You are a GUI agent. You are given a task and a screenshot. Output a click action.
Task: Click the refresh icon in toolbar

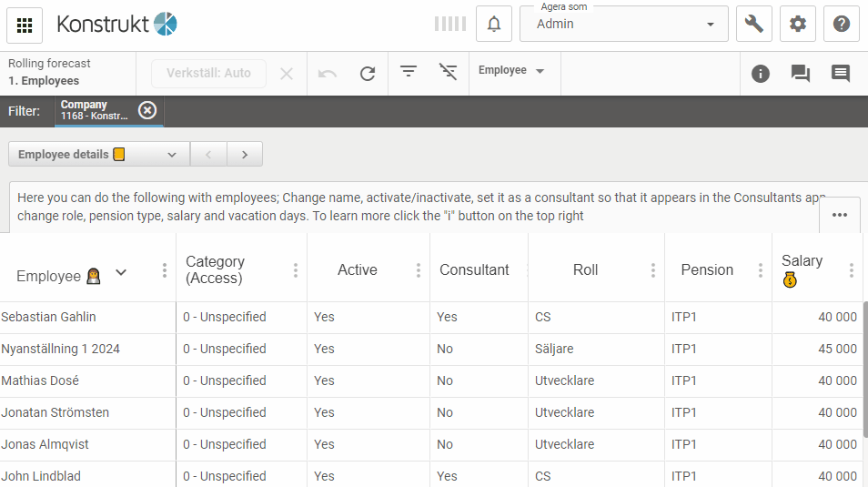pyautogui.click(x=368, y=73)
